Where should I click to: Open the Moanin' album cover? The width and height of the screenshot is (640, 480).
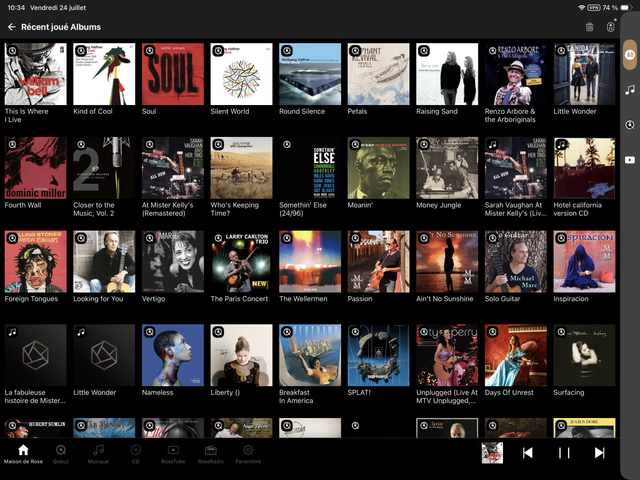pyautogui.click(x=378, y=168)
